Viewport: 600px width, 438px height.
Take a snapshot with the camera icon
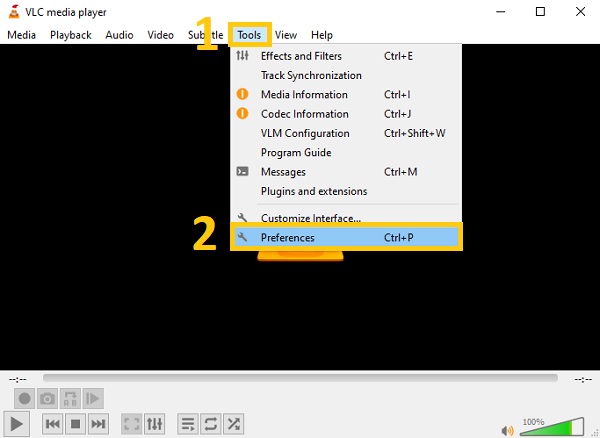(x=47, y=399)
